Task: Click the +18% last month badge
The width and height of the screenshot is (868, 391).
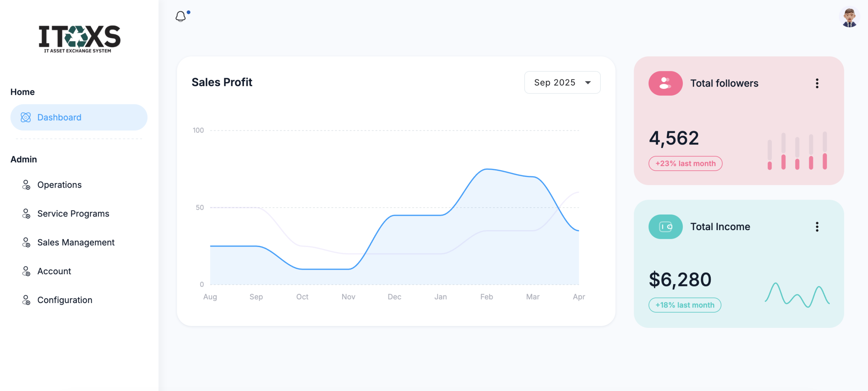Action: (685, 305)
